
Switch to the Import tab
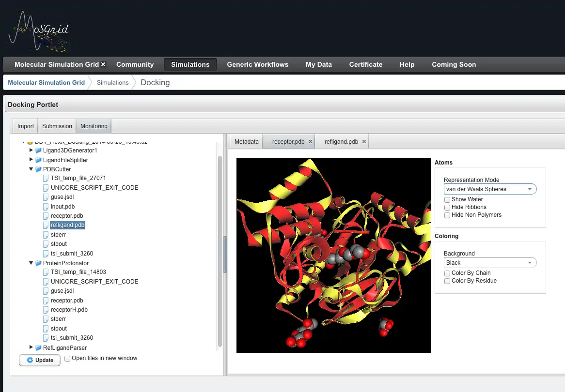point(26,126)
